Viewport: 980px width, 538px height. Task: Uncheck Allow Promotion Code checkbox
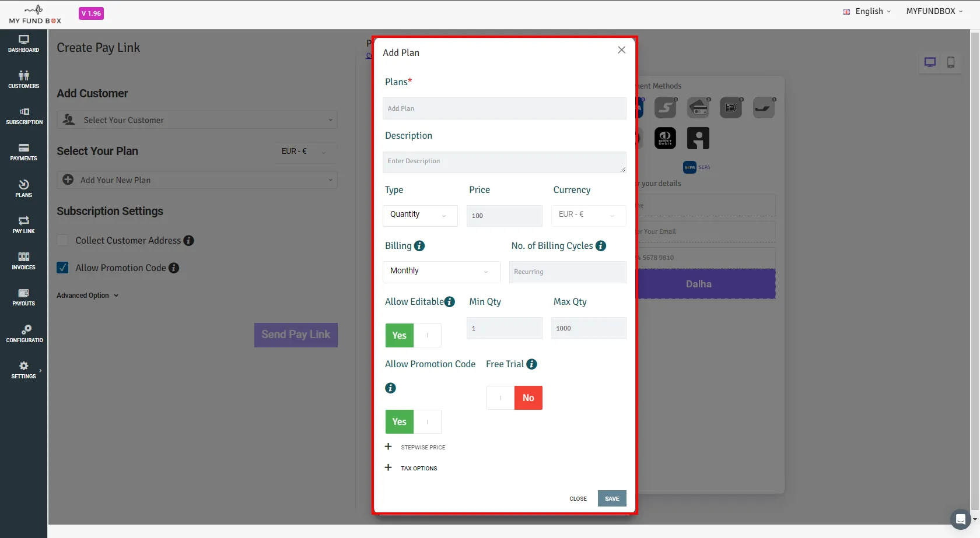[63, 268]
